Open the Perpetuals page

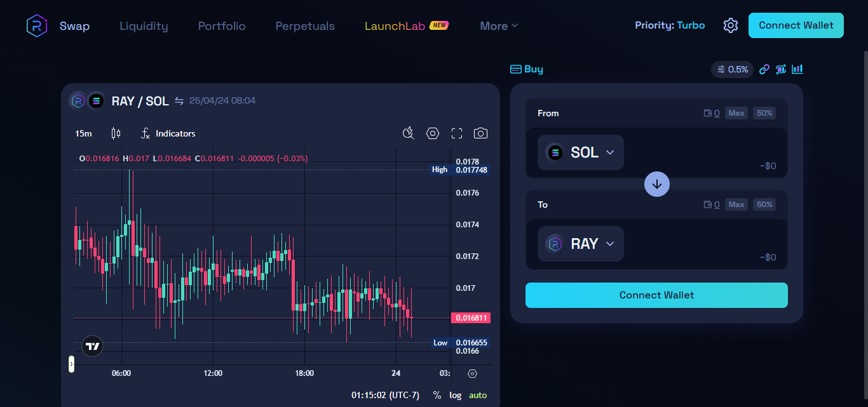pyautogui.click(x=305, y=26)
